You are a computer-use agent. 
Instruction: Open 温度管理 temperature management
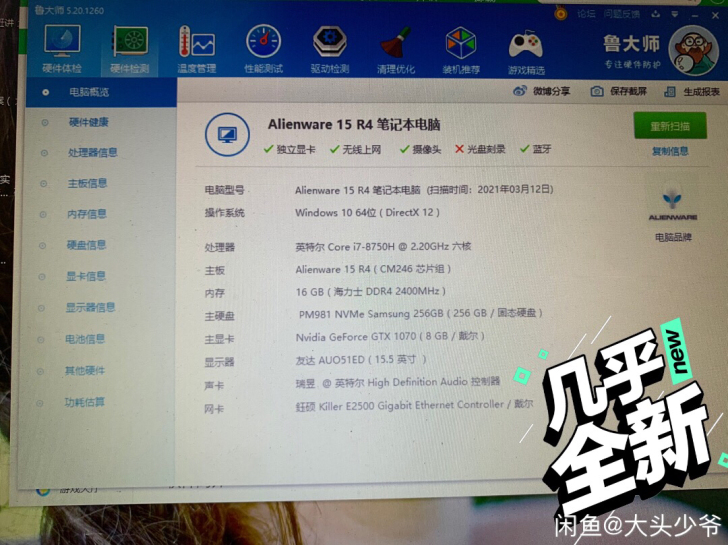pyautogui.click(x=197, y=50)
